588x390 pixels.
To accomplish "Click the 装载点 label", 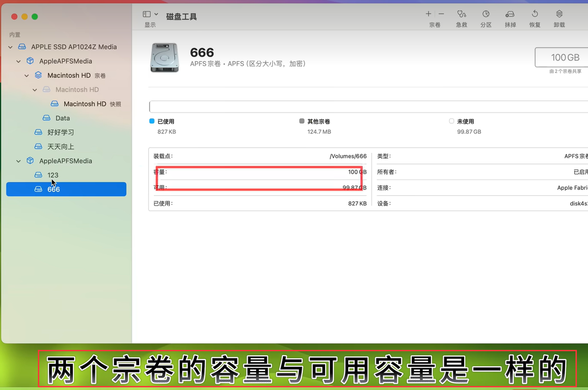I will click(163, 156).
